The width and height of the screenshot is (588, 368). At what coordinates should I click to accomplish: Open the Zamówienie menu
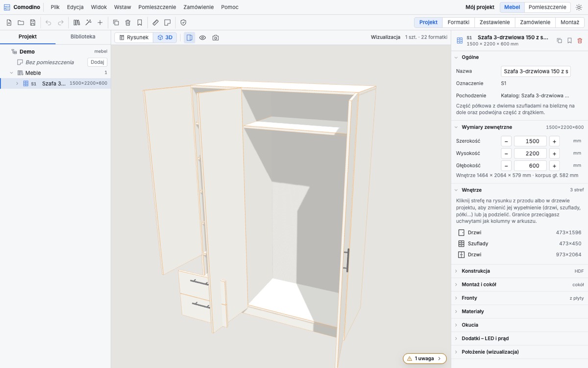198,7
